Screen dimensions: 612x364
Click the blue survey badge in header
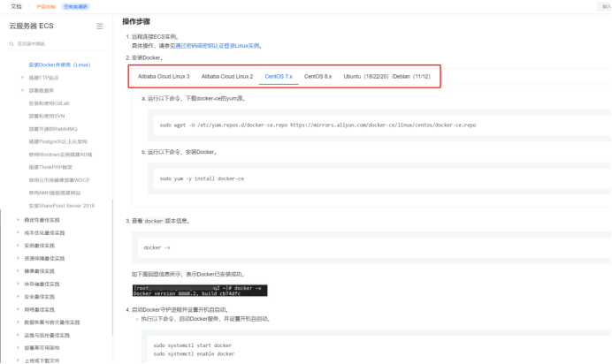click(76, 6)
